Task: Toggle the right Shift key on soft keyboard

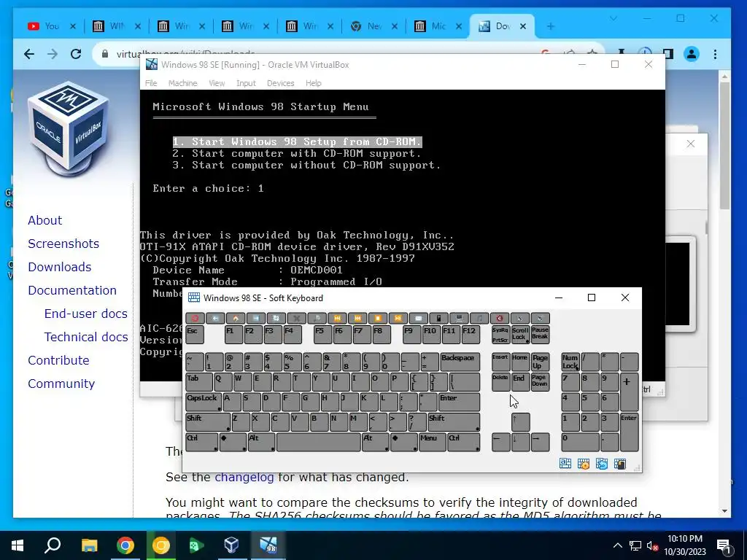Action: coord(454,422)
